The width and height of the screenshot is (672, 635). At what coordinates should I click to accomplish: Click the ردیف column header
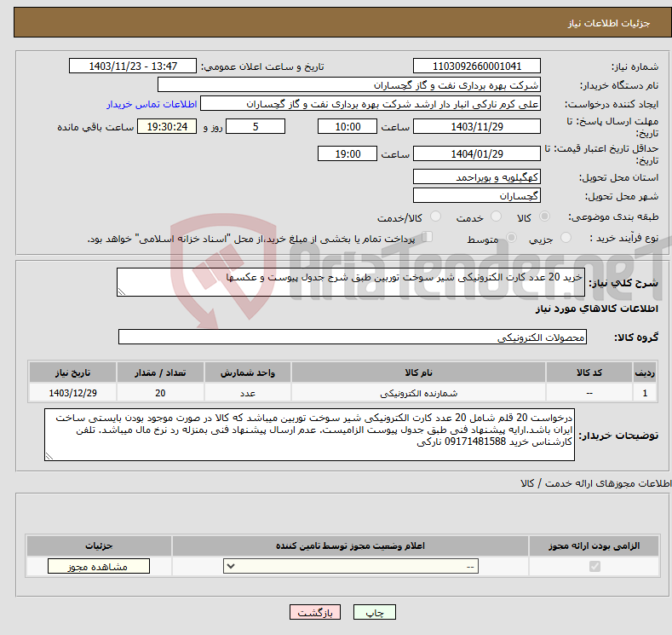pos(645,372)
